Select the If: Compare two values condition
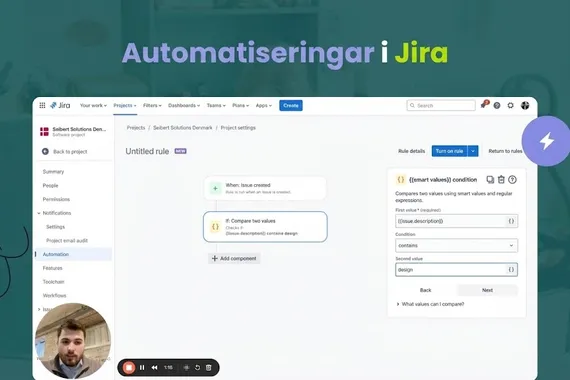The width and height of the screenshot is (570, 380). 265,227
